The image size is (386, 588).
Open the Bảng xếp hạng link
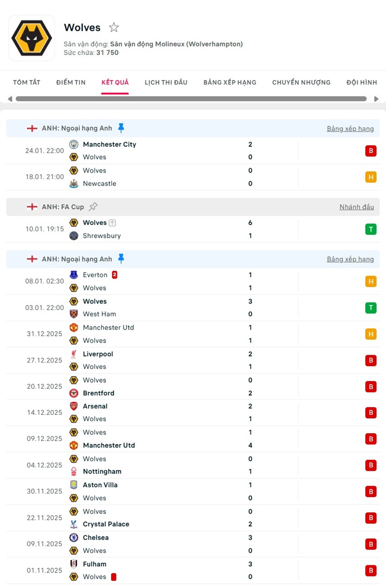click(x=350, y=129)
